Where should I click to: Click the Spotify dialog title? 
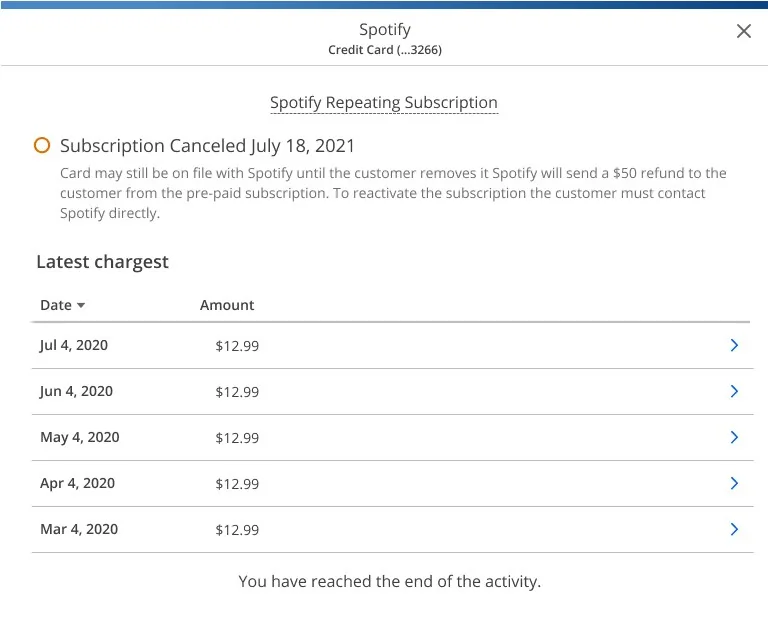(x=385, y=30)
